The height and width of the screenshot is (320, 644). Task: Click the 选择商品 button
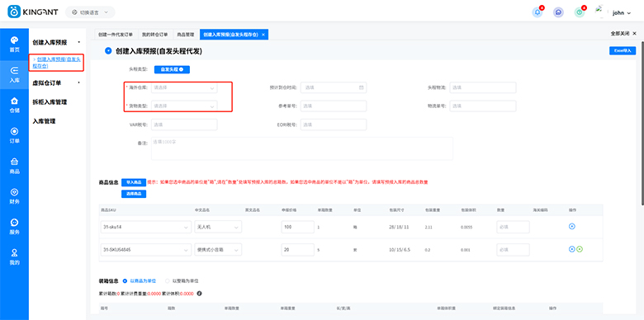(x=134, y=194)
